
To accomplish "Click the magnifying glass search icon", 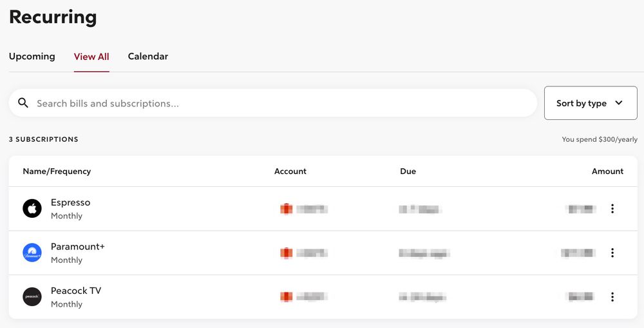I will 23,103.
